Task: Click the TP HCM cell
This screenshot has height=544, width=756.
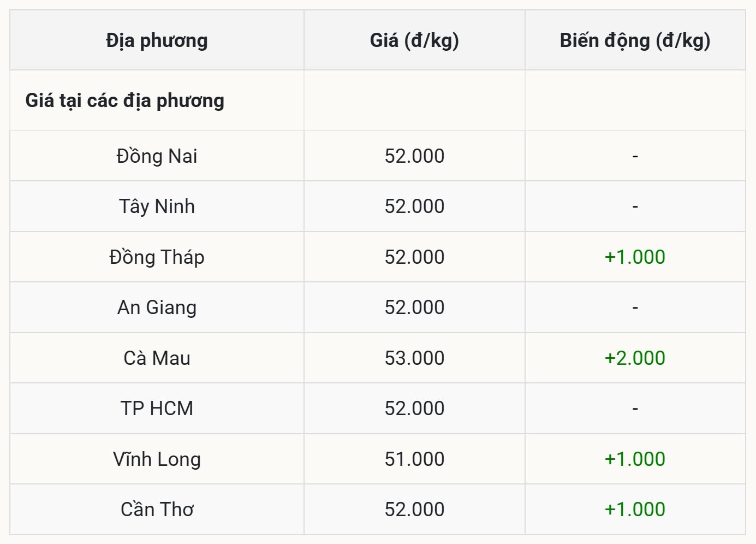Action: coord(157,409)
